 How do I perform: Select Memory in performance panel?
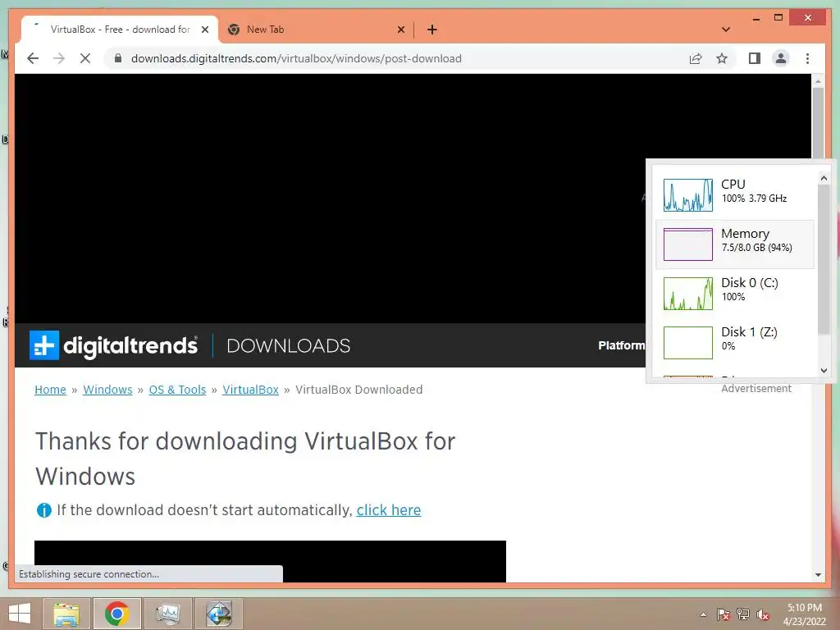pos(735,244)
